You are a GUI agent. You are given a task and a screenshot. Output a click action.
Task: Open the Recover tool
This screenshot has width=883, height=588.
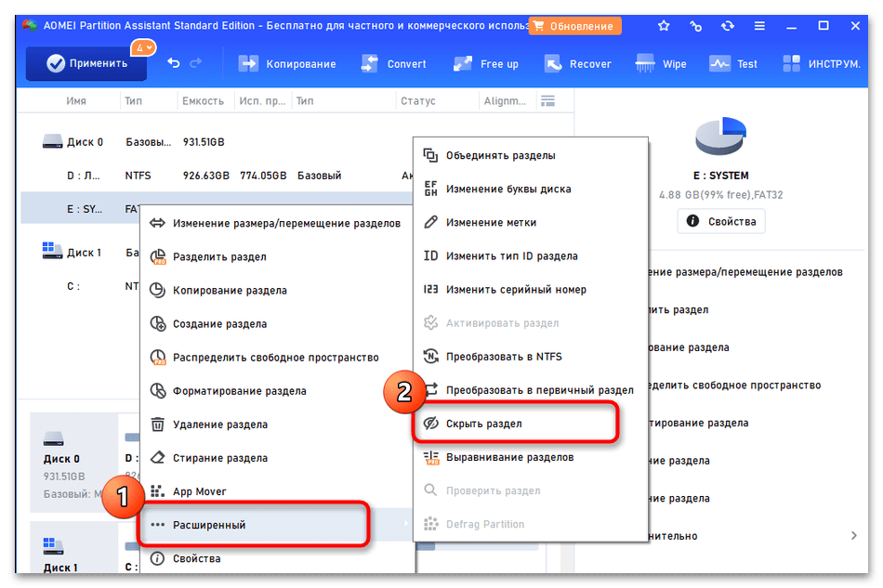[577, 64]
